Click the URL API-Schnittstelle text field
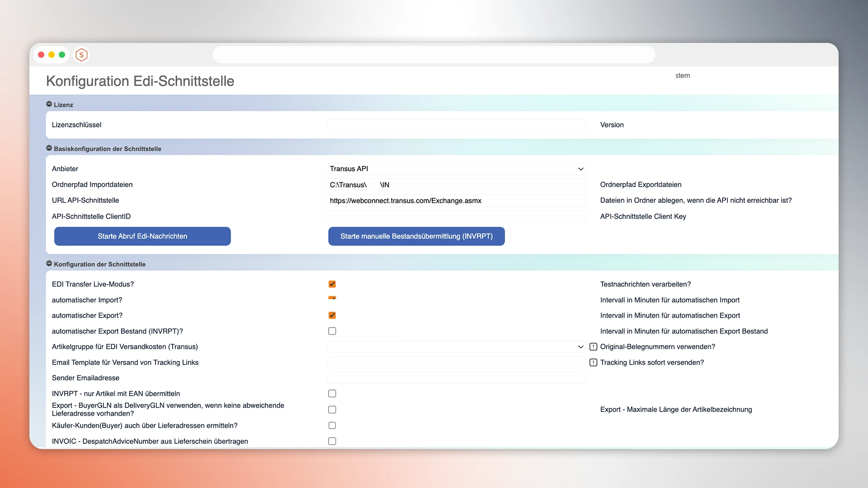Screen dimensions: 868x488 coord(456,201)
